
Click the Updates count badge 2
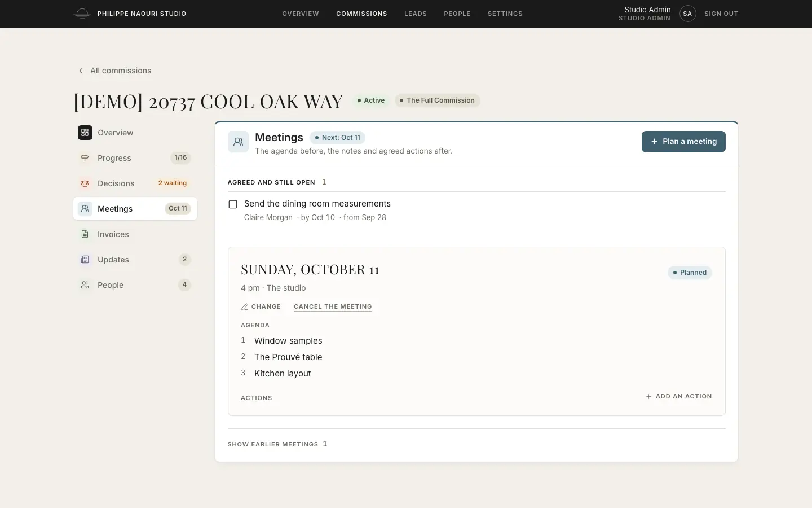pyautogui.click(x=184, y=260)
